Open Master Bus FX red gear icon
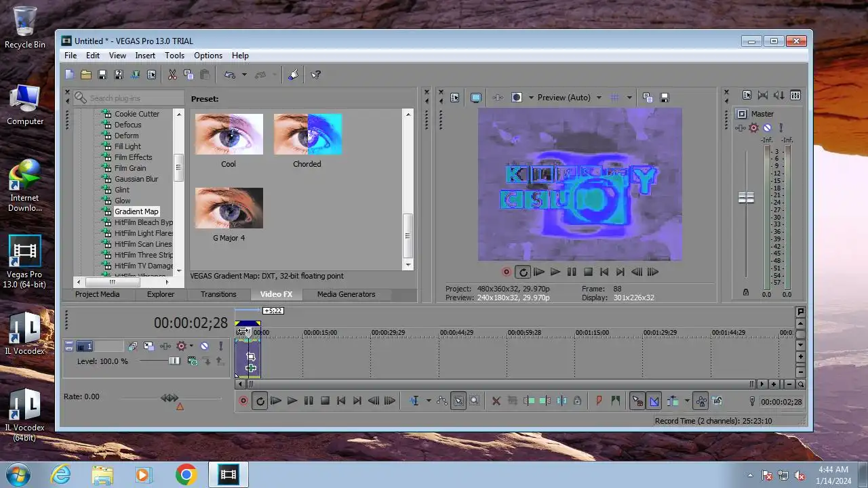868x488 pixels. 753,127
